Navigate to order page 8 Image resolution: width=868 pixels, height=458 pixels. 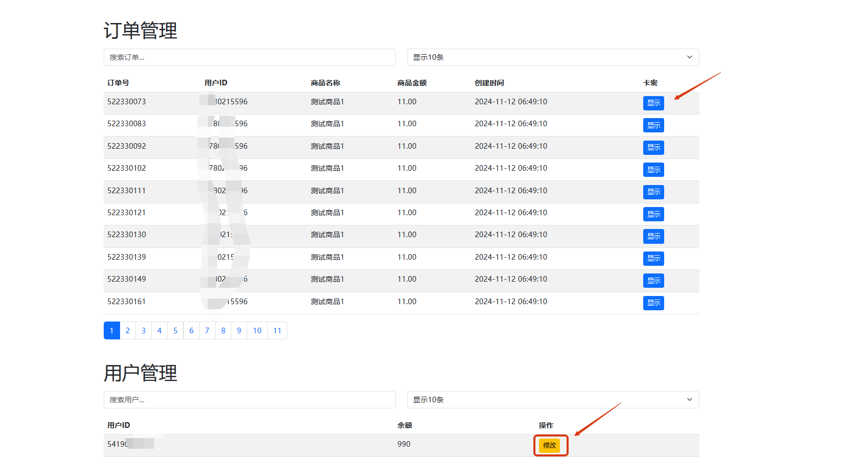[223, 331]
